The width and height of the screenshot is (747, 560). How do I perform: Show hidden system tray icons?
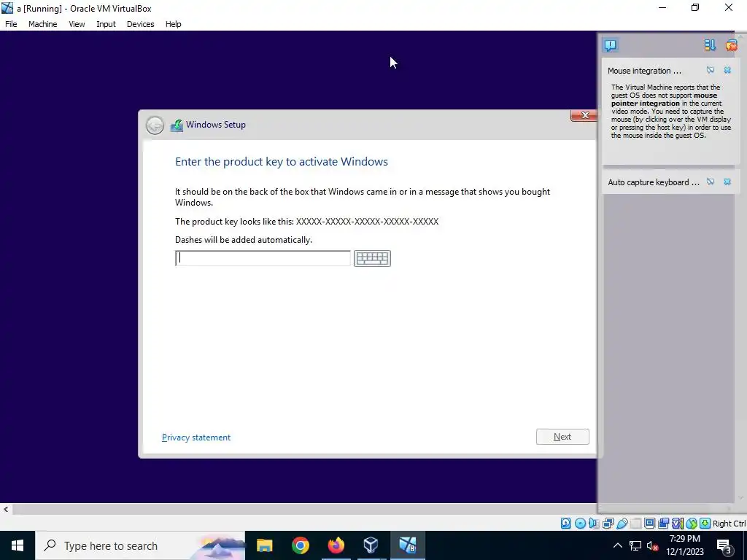(x=617, y=545)
